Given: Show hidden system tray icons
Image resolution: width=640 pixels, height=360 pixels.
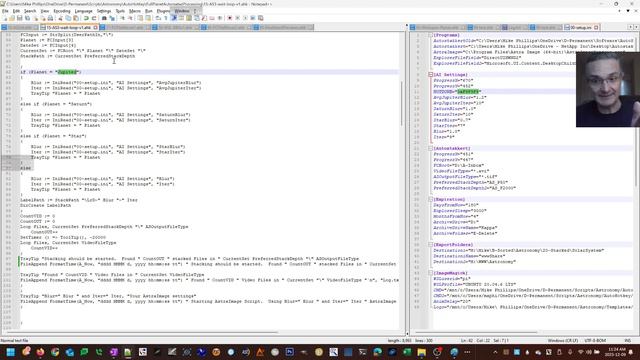Looking at the screenshot, I should coord(495,352).
